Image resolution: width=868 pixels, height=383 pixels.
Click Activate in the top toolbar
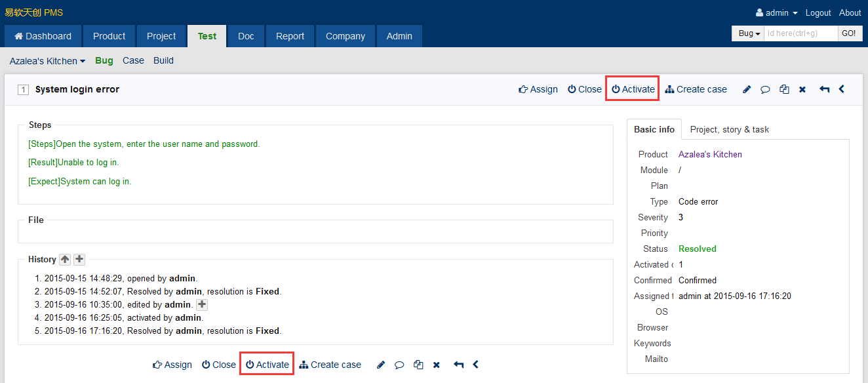click(633, 90)
